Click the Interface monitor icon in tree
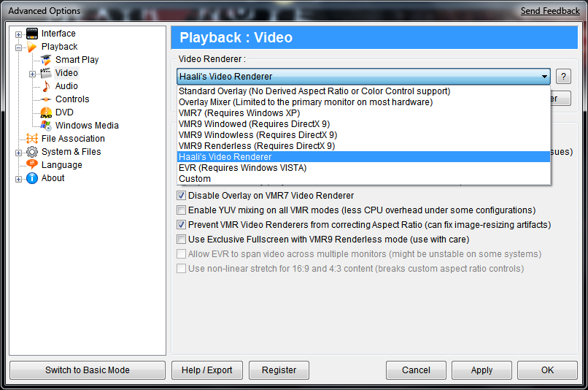The width and height of the screenshot is (588, 390). click(x=32, y=34)
